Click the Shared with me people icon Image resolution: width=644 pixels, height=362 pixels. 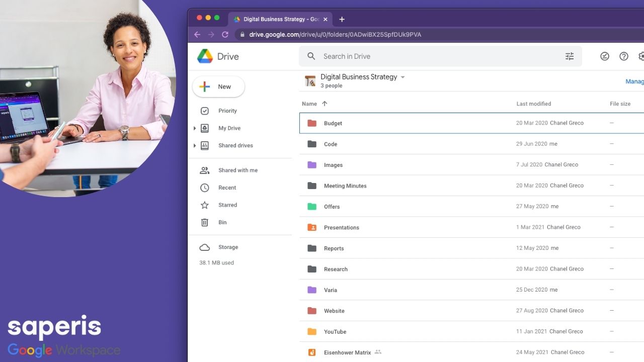pyautogui.click(x=205, y=170)
